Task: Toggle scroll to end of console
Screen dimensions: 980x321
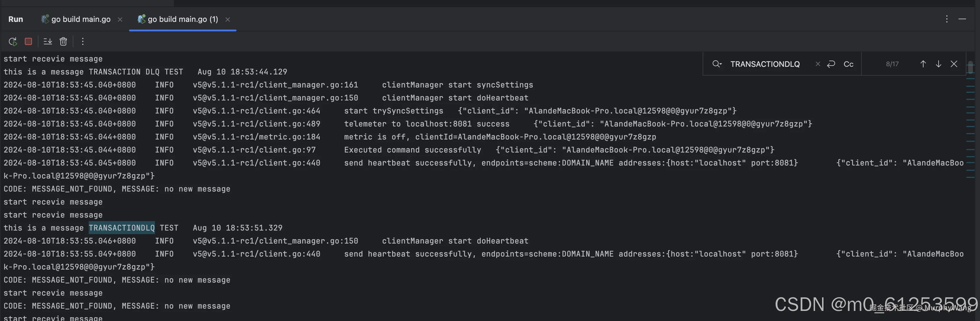Action: 48,41
